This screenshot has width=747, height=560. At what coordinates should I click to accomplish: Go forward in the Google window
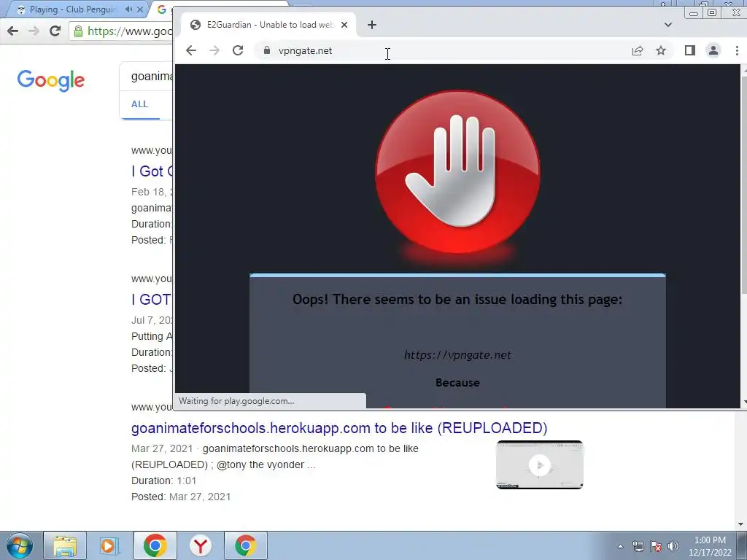[x=34, y=31]
